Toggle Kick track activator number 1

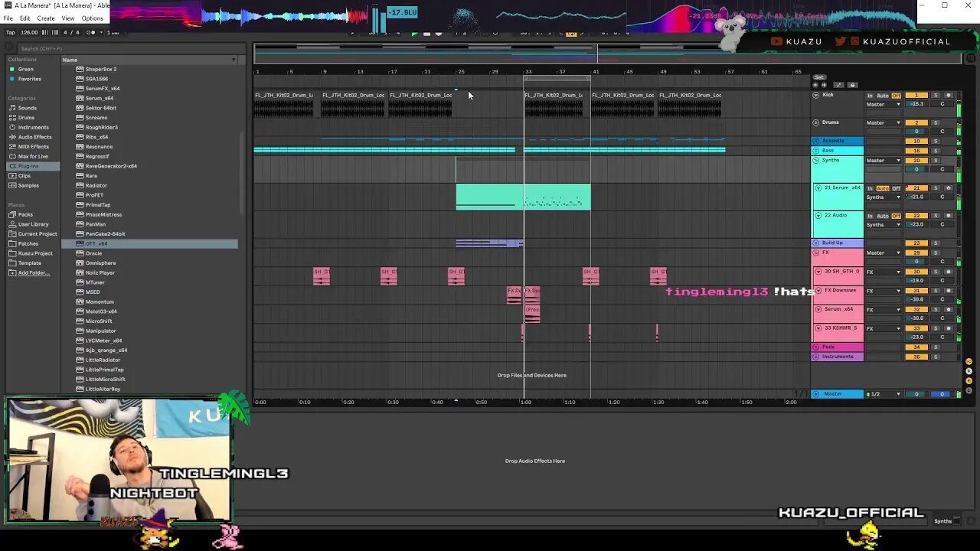(x=916, y=96)
